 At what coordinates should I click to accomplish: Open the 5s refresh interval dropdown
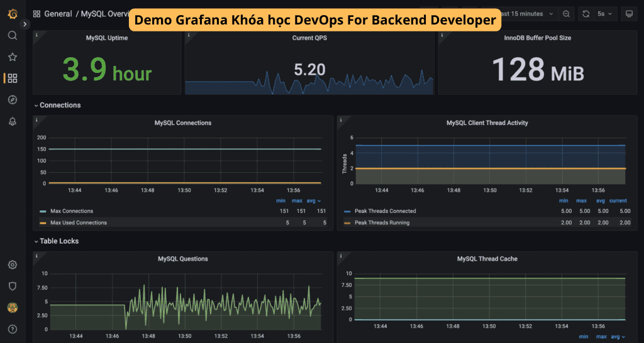(604, 14)
